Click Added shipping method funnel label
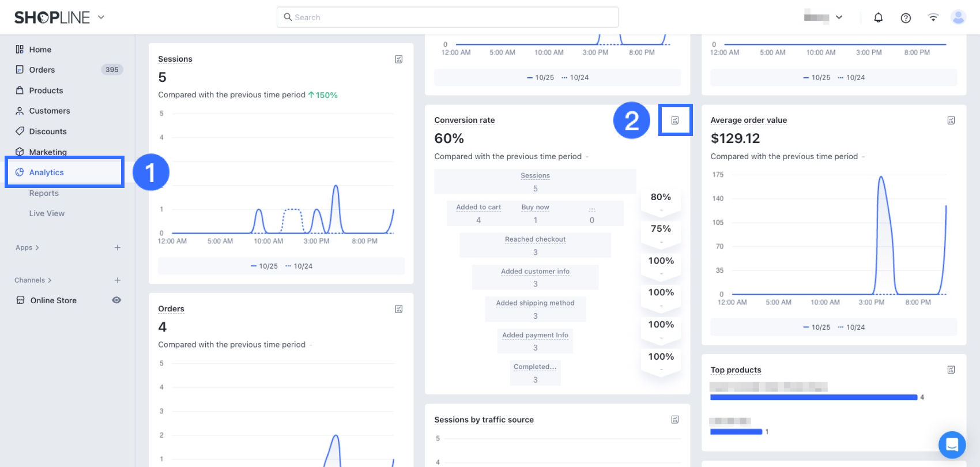 (535, 303)
